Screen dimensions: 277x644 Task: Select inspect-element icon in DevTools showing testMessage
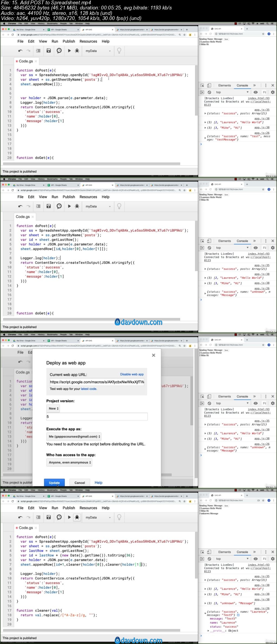(x=202, y=85)
